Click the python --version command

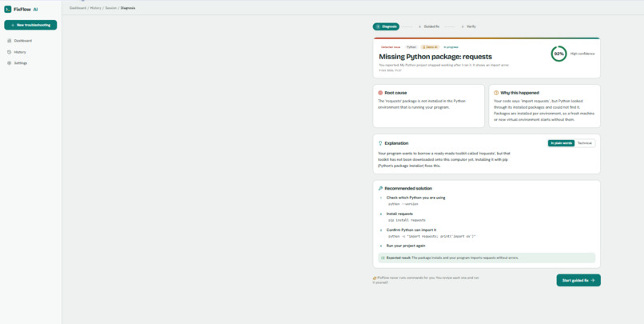(x=403, y=204)
